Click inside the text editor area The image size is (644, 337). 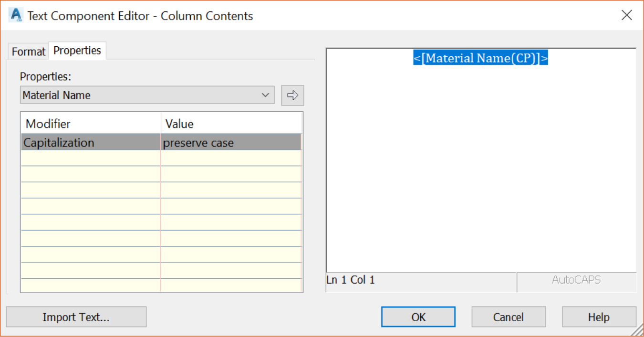[x=481, y=160]
